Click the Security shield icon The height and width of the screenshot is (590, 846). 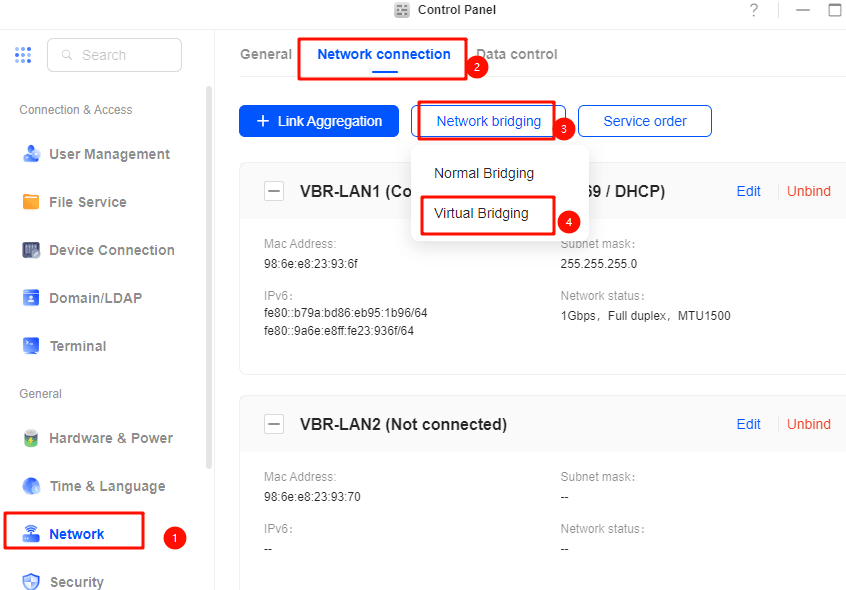31,581
